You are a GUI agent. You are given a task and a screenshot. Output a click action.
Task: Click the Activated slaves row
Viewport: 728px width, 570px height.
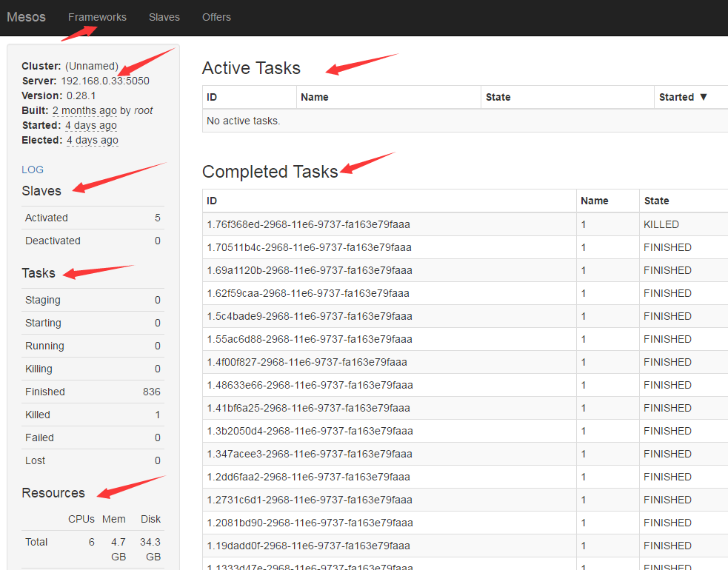point(93,218)
